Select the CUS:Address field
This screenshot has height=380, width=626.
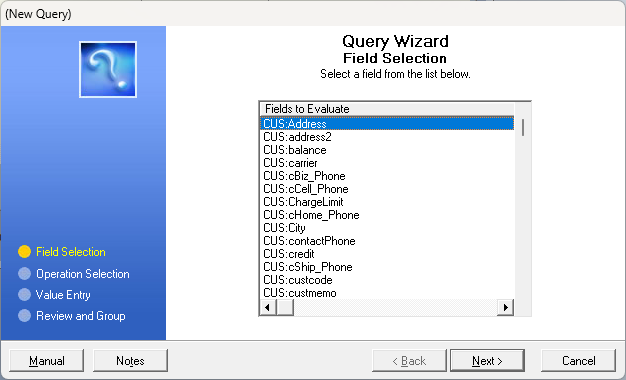387,124
